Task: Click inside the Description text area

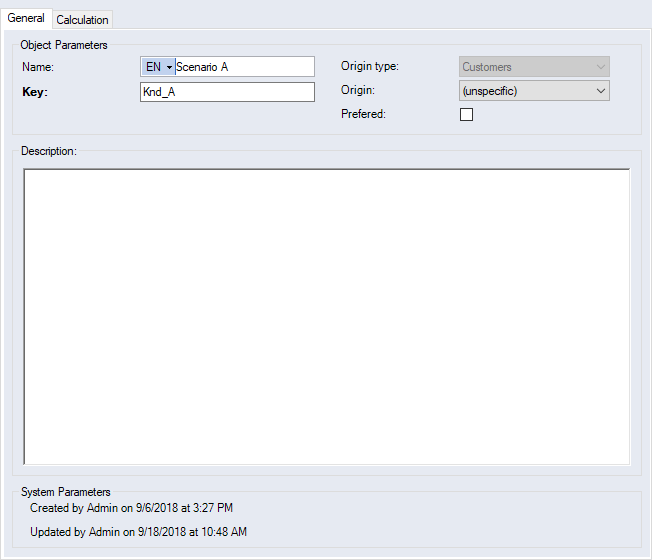Action: coord(326,316)
